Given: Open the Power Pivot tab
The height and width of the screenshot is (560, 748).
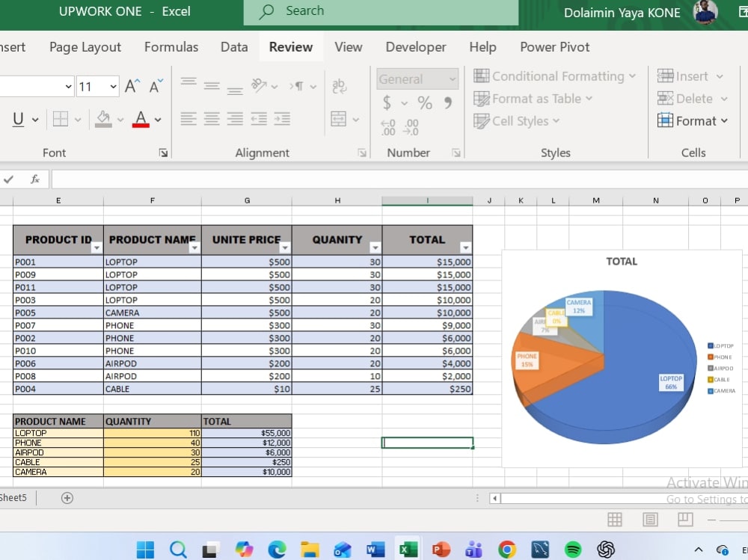Looking at the screenshot, I should (555, 47).
